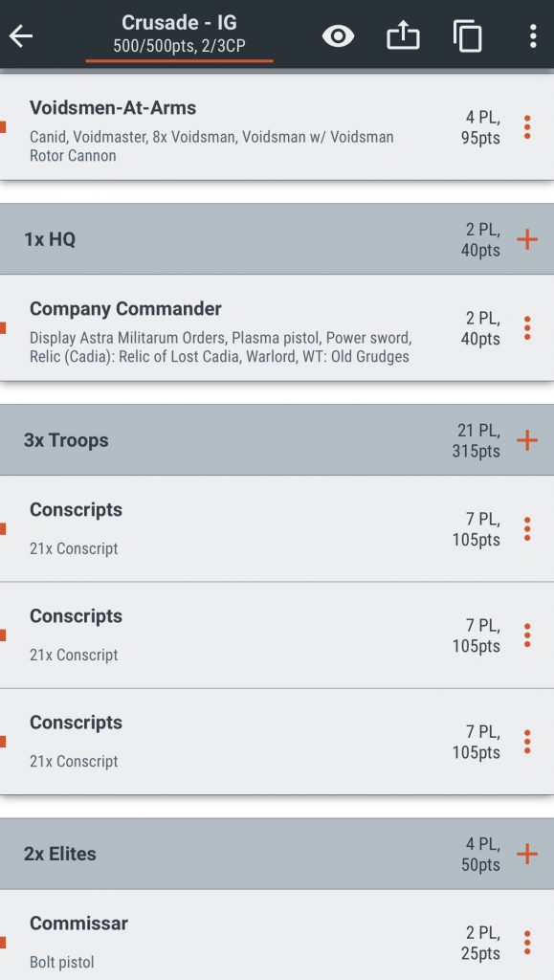Viewport: 554px width, 980px height.
Task: Open options for the third Conscripts squad
Action: (x=528, y=740)
